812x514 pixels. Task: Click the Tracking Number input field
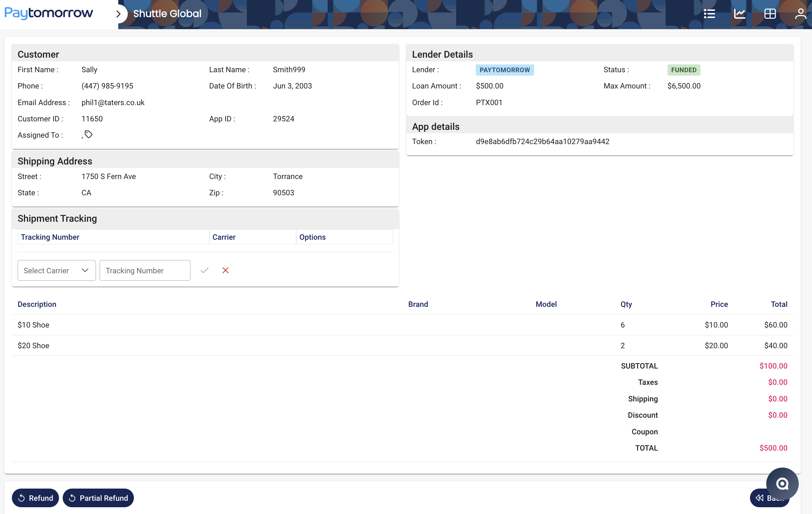(x=145, y=271)
